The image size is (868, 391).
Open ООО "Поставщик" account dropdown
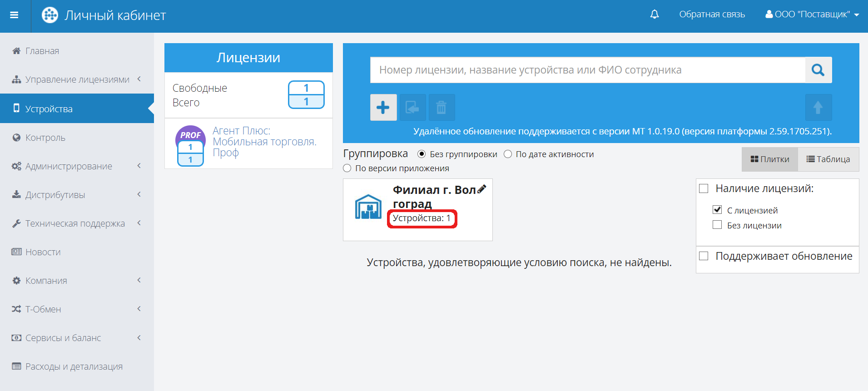812,15
